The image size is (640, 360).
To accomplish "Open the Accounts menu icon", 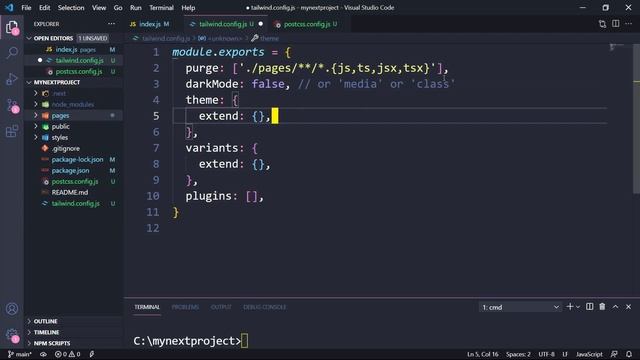I will pos(12,309).
